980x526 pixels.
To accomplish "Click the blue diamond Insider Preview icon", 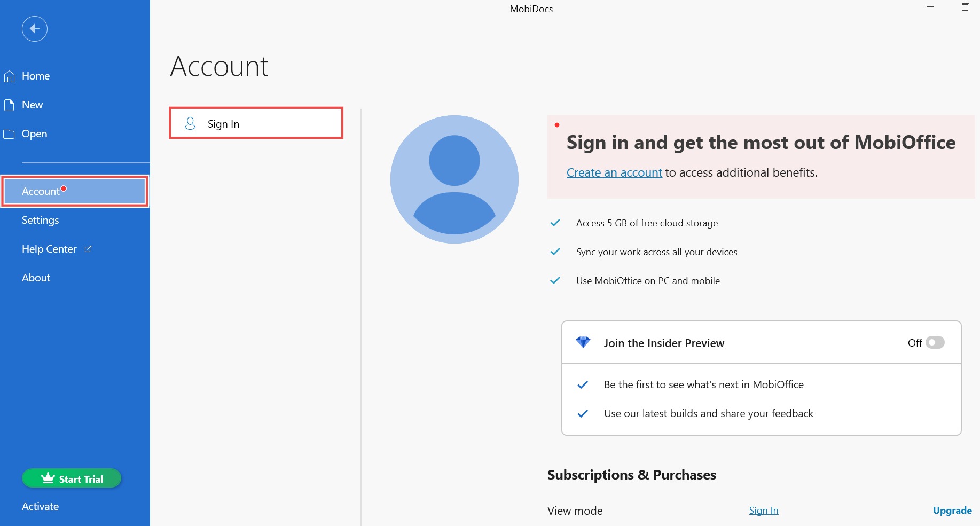I will pos(583,342).
